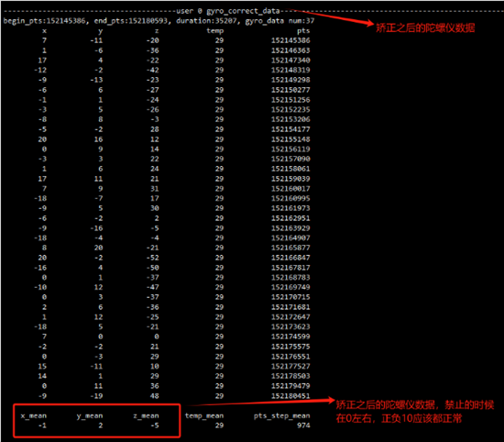Click the z_mean value -5
This screenshot has height=442, width=504.
(x=155, y=425)
